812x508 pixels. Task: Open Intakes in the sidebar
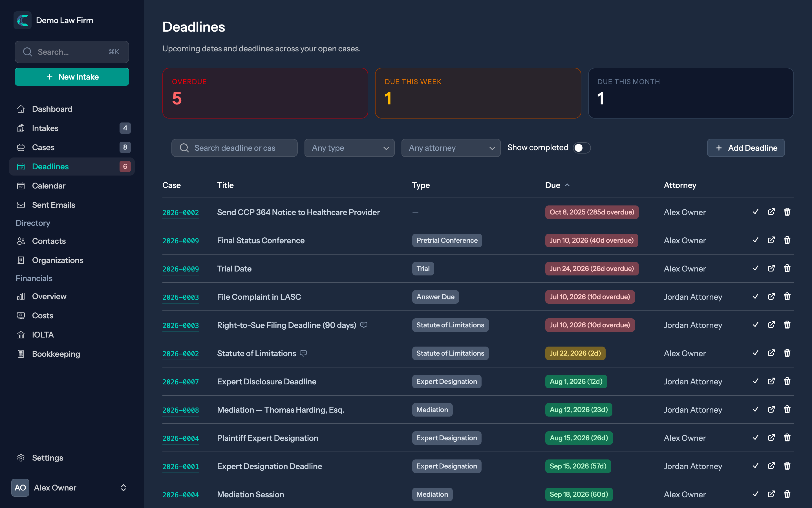click(72, 128)
